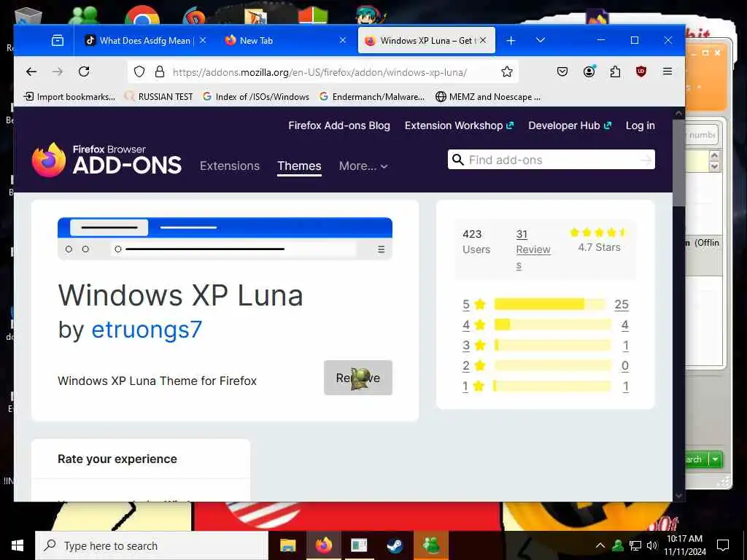Open the Windows Start button
This screenshot has width=747, height=560.
click(x=18, y=545)
